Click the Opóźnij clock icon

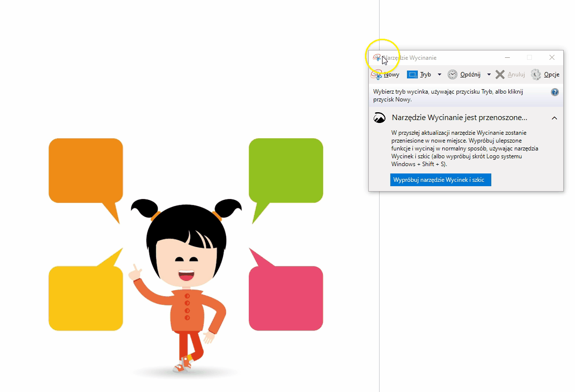[x=453, y=74]
